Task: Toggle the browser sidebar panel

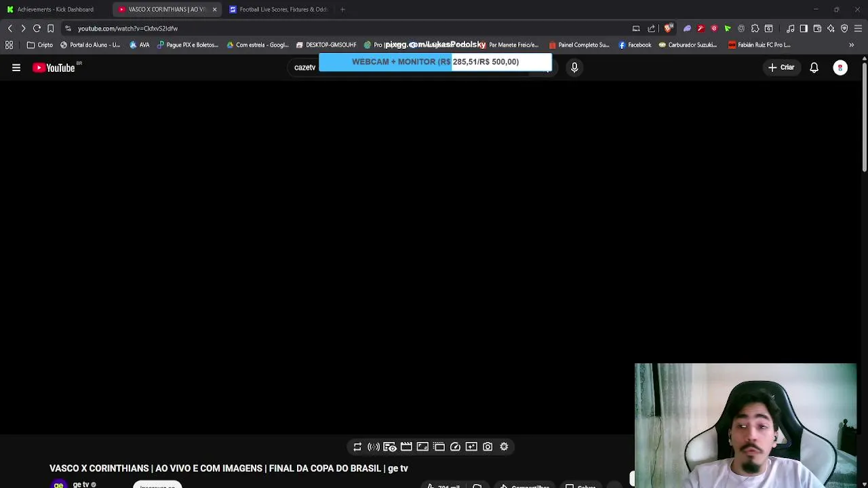Action: coord(804,28)
